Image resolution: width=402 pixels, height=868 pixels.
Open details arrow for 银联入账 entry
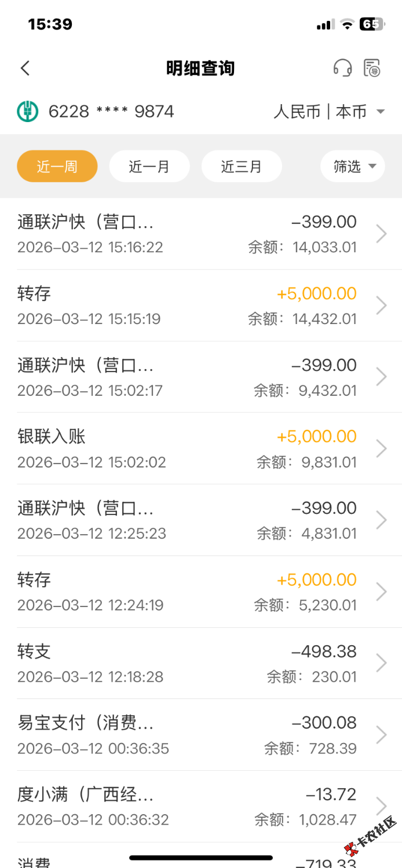[381, 448]
